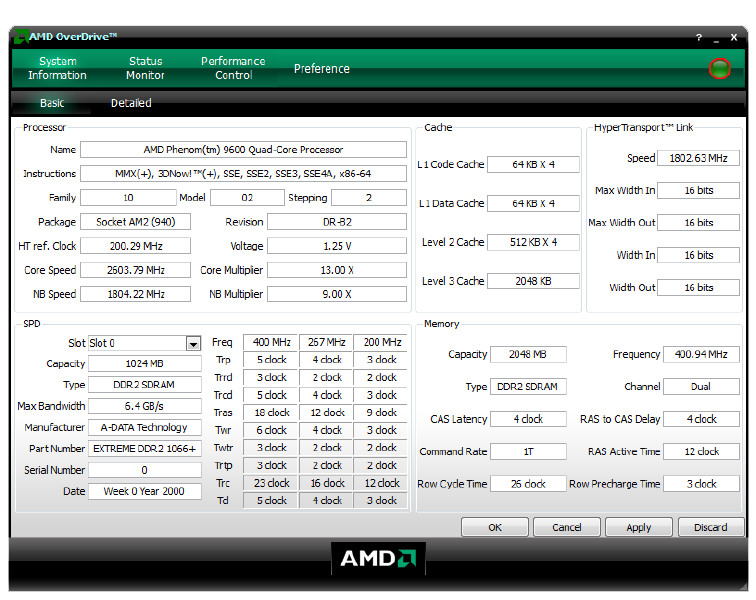Image resolution: width=756 pixels, height=600 pixels.
Task: Click SPD Capacity value 1024 MB
Action: tap(145, 364)
